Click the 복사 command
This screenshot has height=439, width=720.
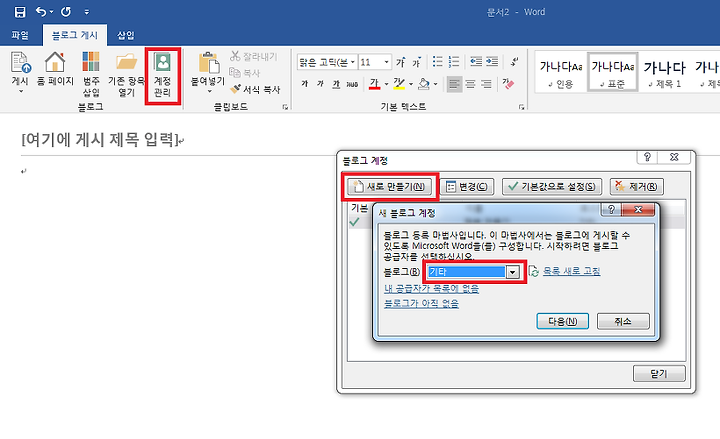click(245, 73)
